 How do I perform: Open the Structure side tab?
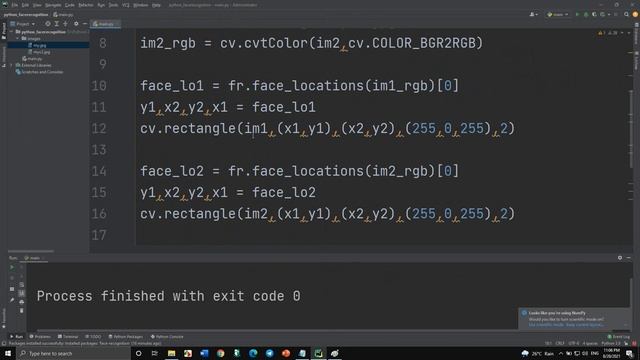click(4, 57)
